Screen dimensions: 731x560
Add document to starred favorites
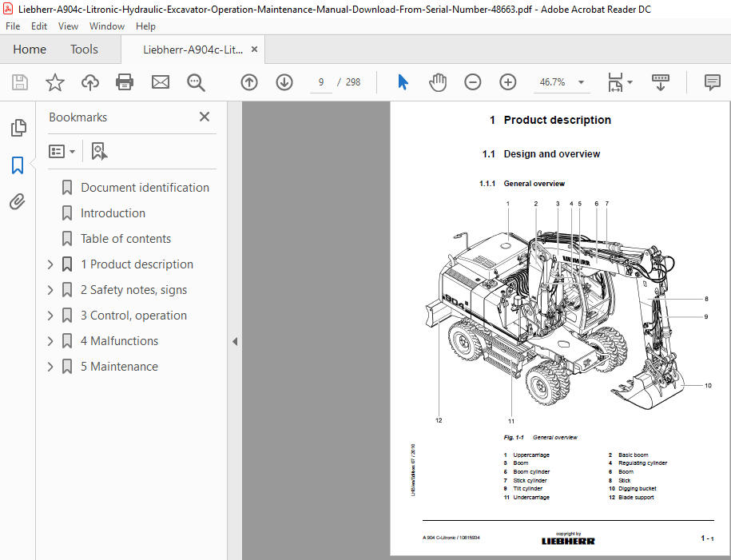point(55,82)
